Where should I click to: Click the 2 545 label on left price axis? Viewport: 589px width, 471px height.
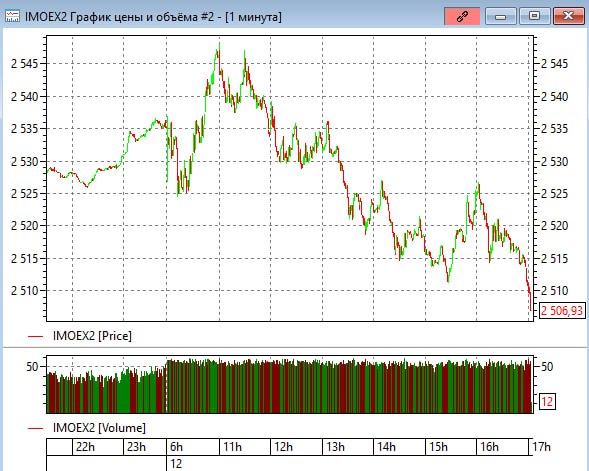click(24, 64)
